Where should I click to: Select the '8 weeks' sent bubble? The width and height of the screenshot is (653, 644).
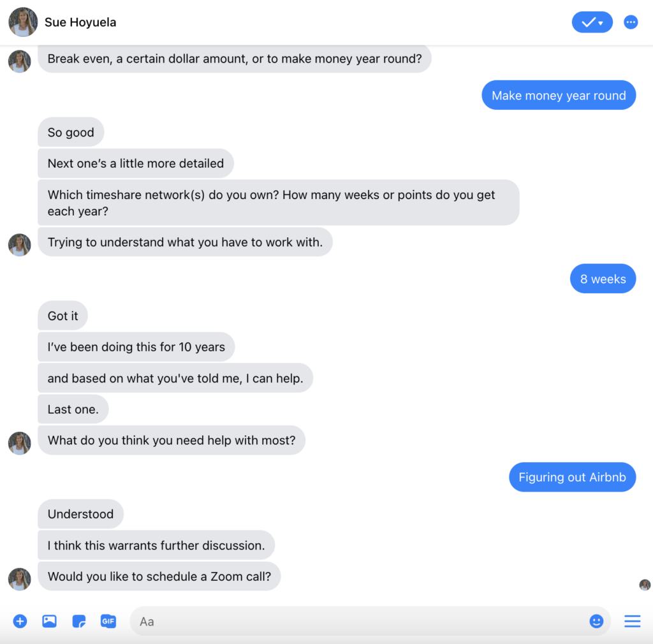point(603,279)
